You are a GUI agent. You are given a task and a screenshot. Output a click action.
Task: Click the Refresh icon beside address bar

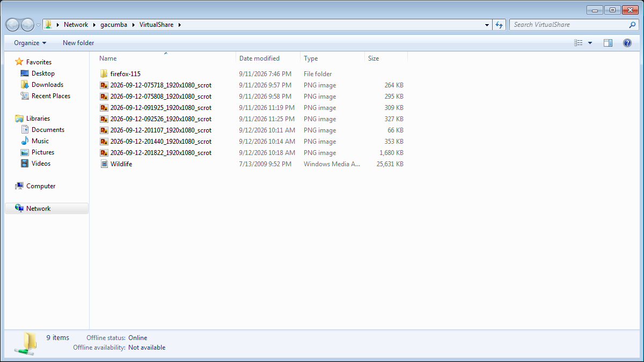pos(499,25)
